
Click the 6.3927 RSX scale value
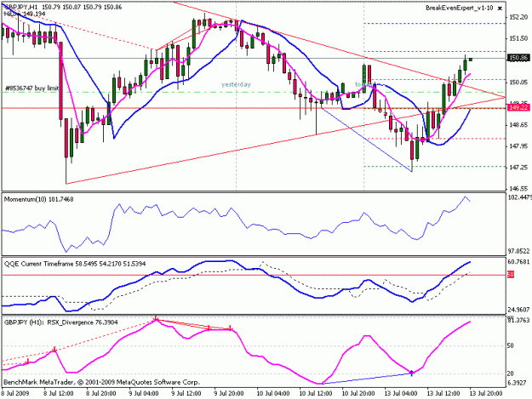point(518,383)
